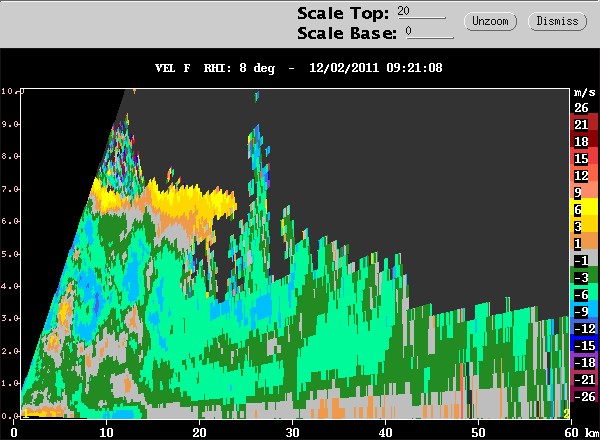Pick the -18 m/s purple swatch
This screenshot has width=600, height=440.
[x=584, y=362]
